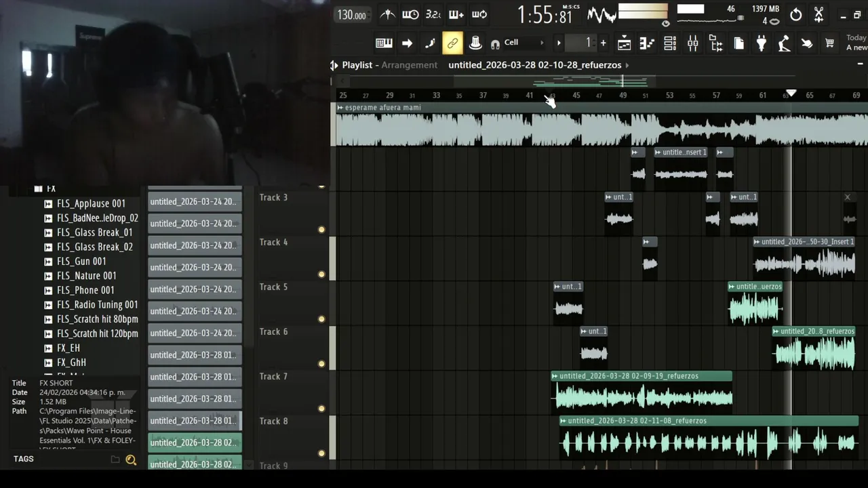Click the folder icon beside TAGS
This screenshot has height=488, width=868.
point(115,460)
